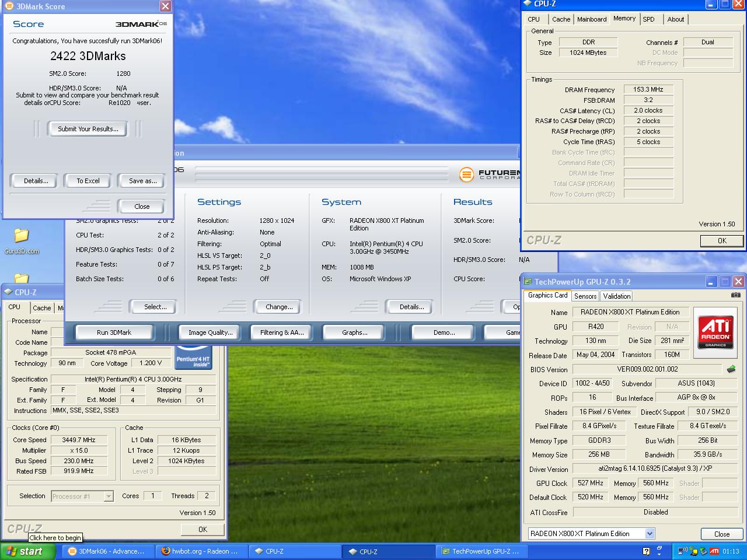Switch to hwbot.org Firefox taskbar item

(x=202, y=551)
